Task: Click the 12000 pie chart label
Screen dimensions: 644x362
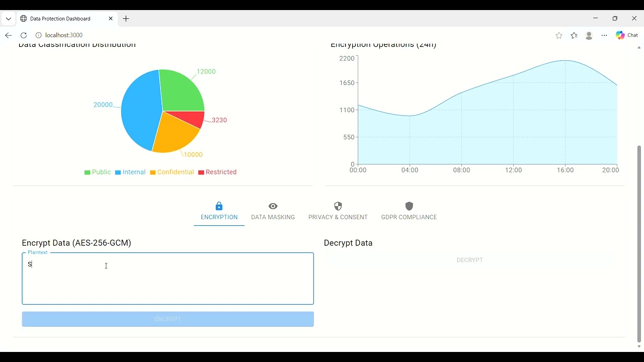Action: [206, 71]
